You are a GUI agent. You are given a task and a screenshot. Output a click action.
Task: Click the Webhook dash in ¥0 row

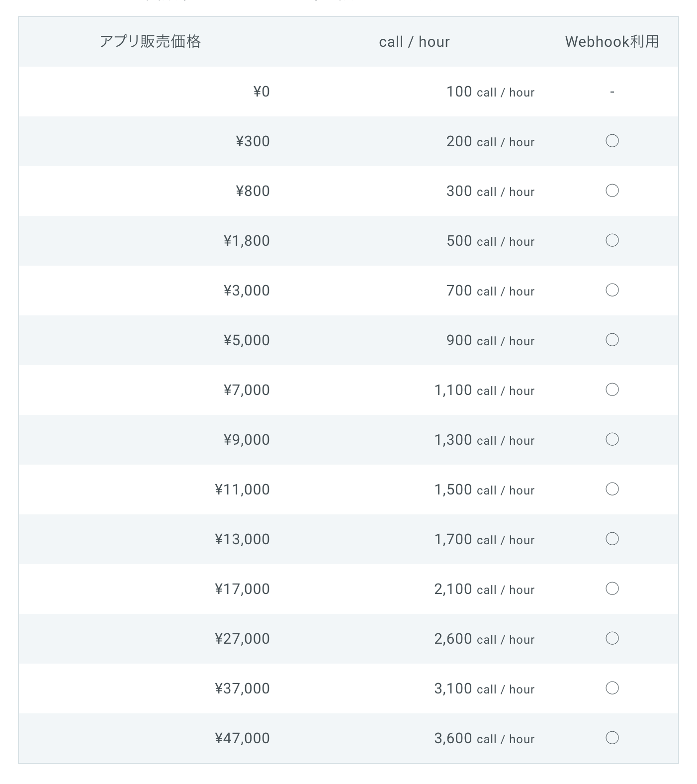(x=612, y=92)
